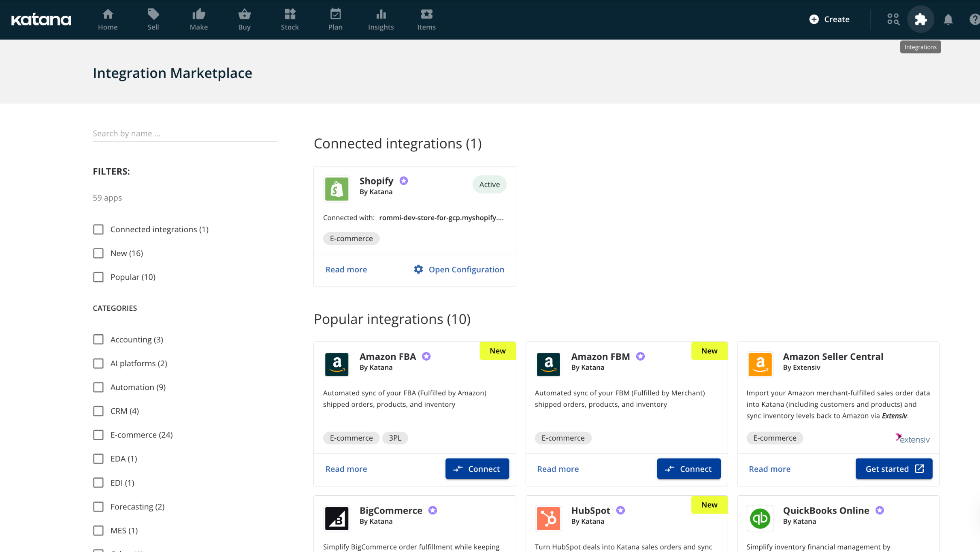Click the New badge on HubSpot
This screenshot has height=552, width=980.
click(709, 505)
